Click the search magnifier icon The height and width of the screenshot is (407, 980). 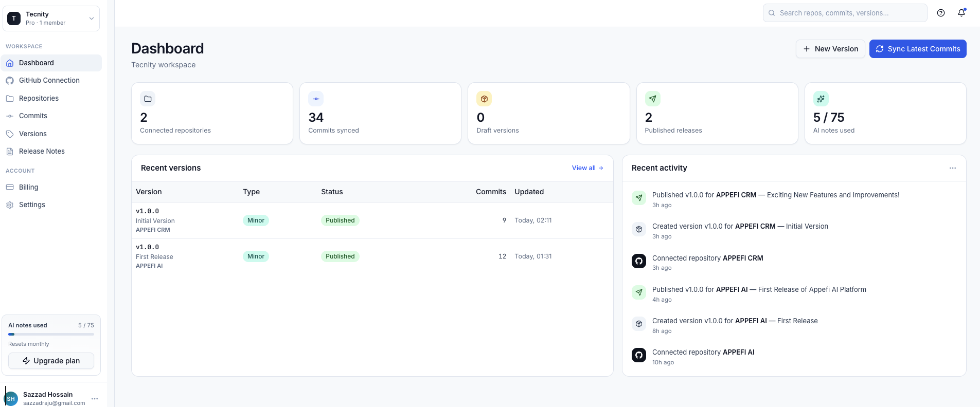point(772,13)
